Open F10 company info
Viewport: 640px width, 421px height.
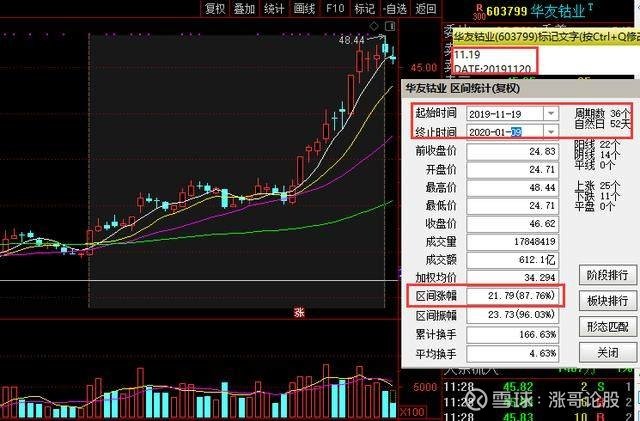pyautogui.click(x=335, y=9)
